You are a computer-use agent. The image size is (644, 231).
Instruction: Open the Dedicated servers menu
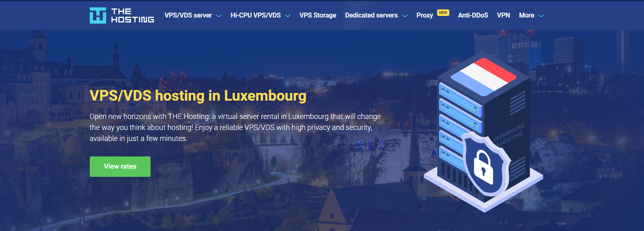tap(371, 15)
